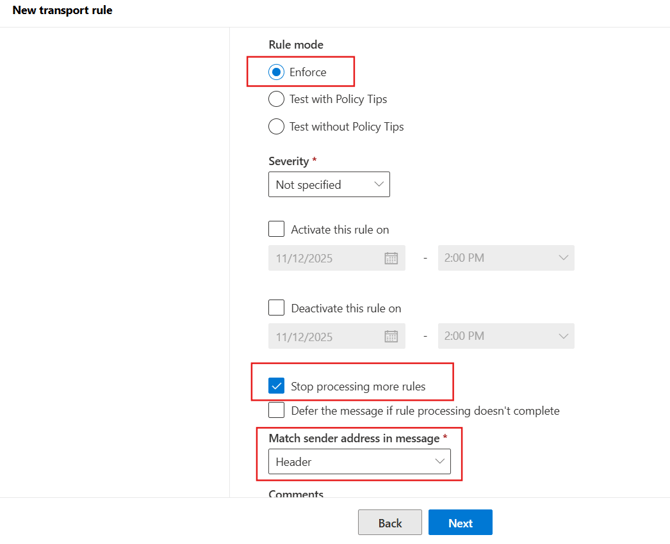
Task: Choose Test with Policy Tips mode
Action: coord(276,99)
